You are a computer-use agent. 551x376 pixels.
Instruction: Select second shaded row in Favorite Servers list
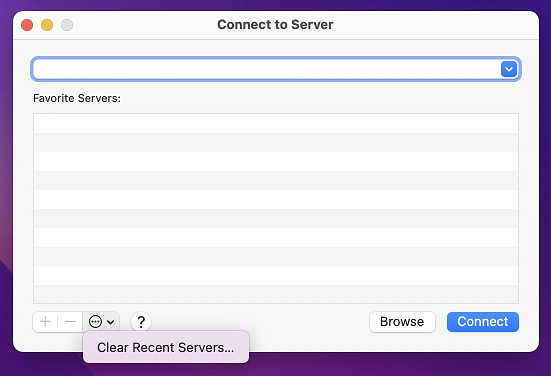tap(276, 180)
